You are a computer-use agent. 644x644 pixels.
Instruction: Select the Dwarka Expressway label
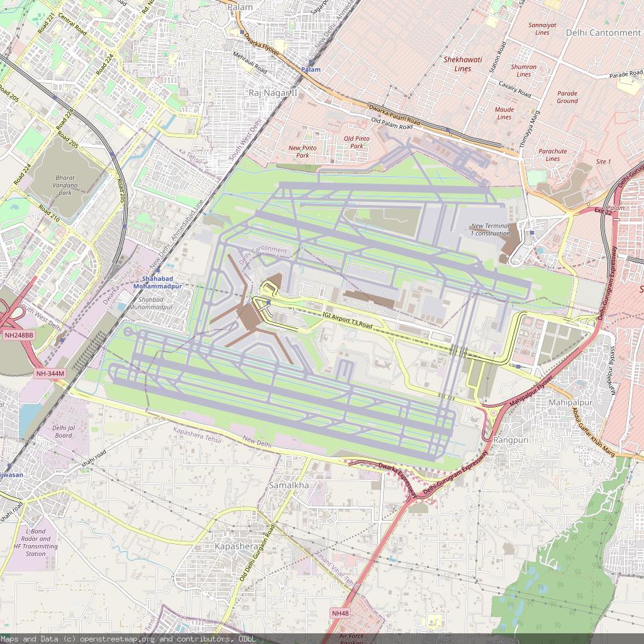[397, 480]
